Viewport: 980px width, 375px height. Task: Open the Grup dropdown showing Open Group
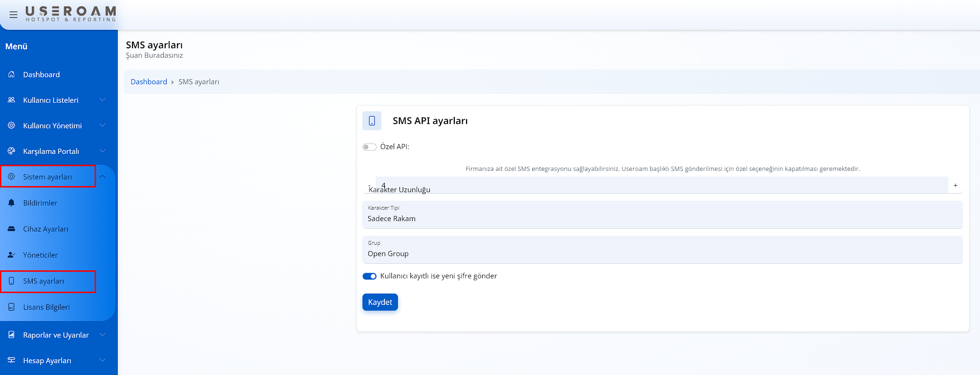(x=662, y=250)
